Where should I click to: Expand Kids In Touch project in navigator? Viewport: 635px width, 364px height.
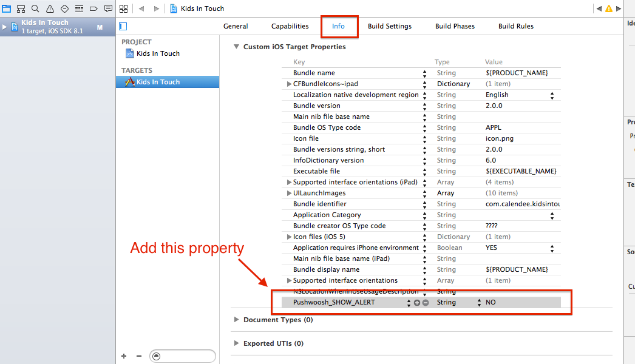tap(4, 27)
